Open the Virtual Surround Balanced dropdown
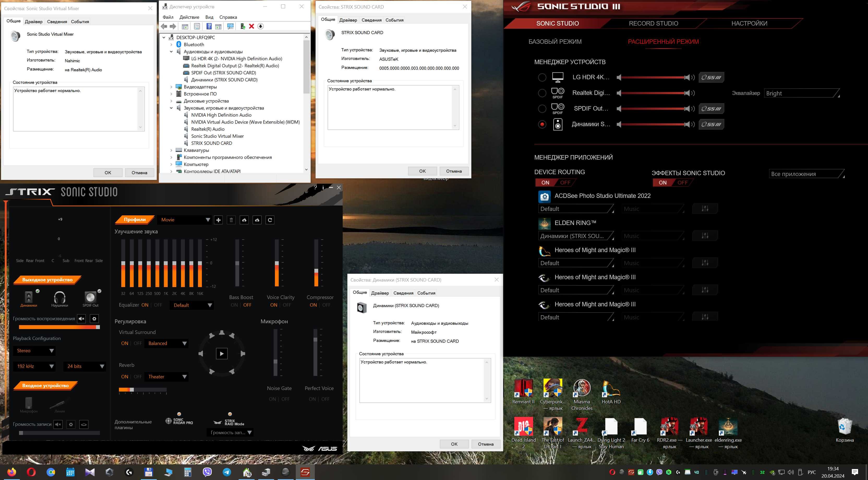The image size is (868, 480). pos(166,344)
